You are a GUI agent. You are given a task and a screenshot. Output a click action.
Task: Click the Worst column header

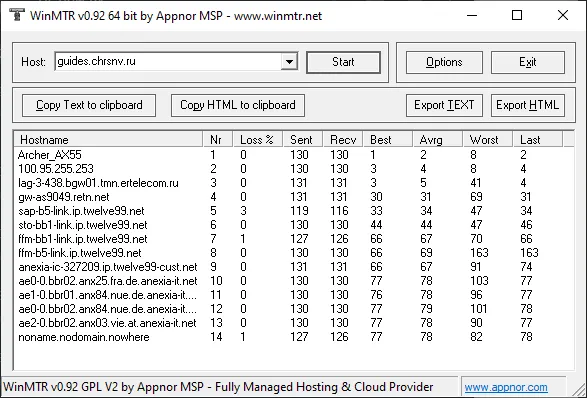pyautogui.click(x=487, y=140)
